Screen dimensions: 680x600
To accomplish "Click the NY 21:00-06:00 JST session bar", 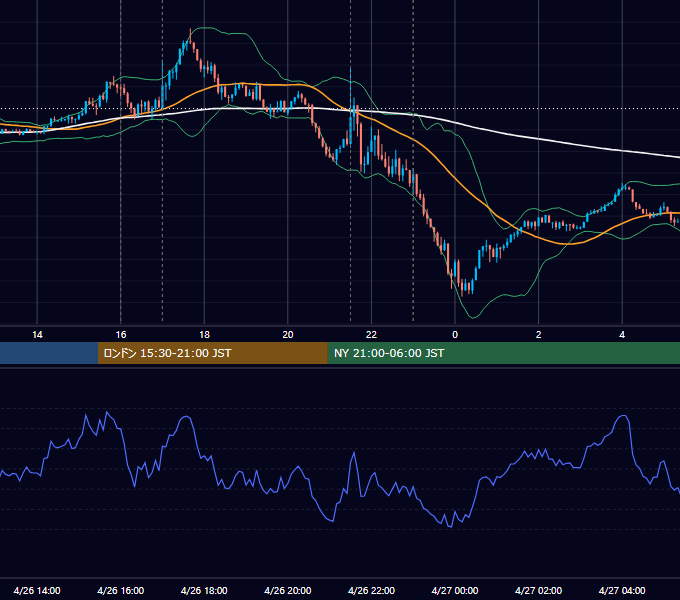I will coord(503,353).
